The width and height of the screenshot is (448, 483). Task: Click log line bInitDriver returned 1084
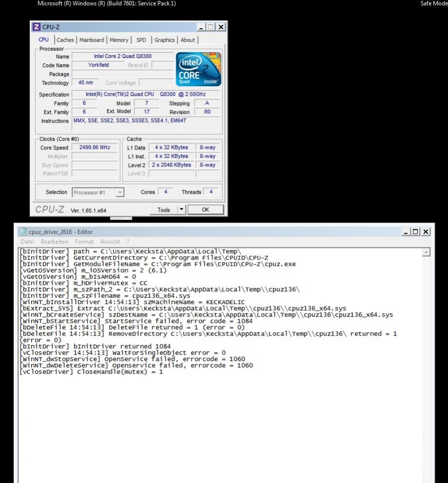[x=95, y=346]
